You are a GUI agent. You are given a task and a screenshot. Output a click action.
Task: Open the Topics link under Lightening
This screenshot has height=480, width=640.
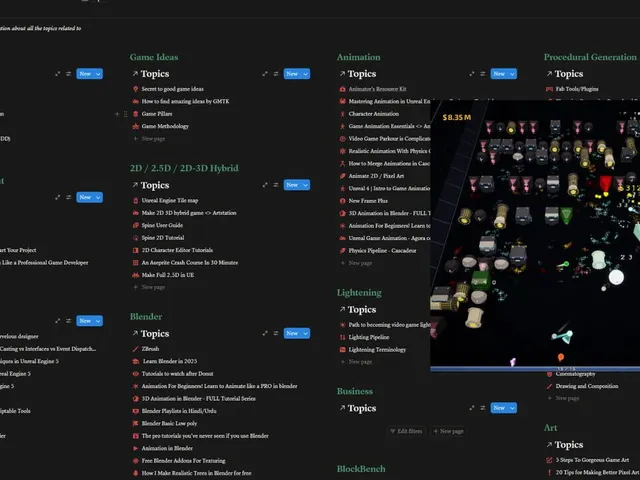pyautogui.click(x=358, y=310)
